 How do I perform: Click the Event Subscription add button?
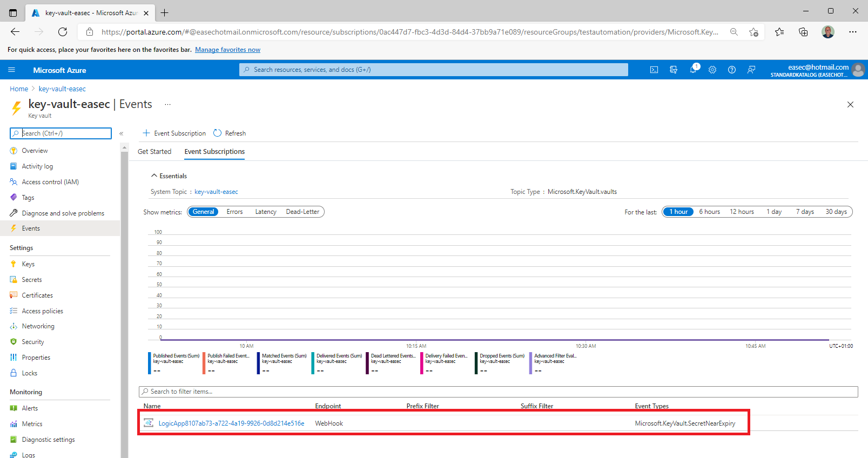coord(174,133)
